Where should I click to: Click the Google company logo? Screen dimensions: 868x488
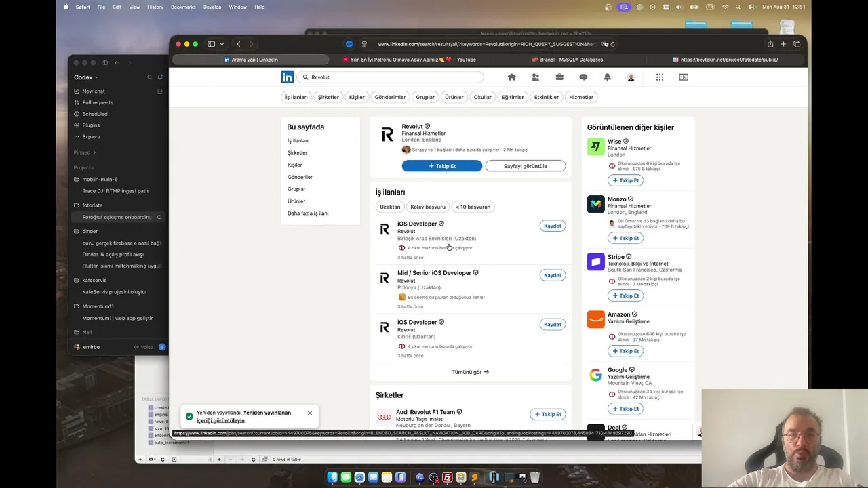[x=596, y=375]
